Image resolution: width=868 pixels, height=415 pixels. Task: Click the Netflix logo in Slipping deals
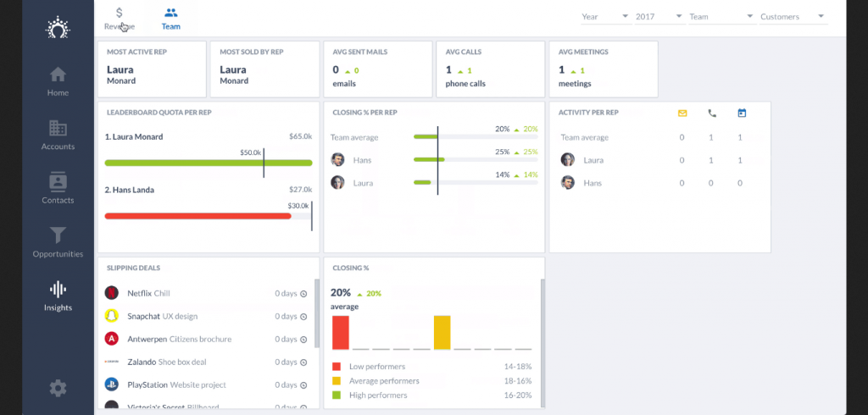(x=112, y=293)
